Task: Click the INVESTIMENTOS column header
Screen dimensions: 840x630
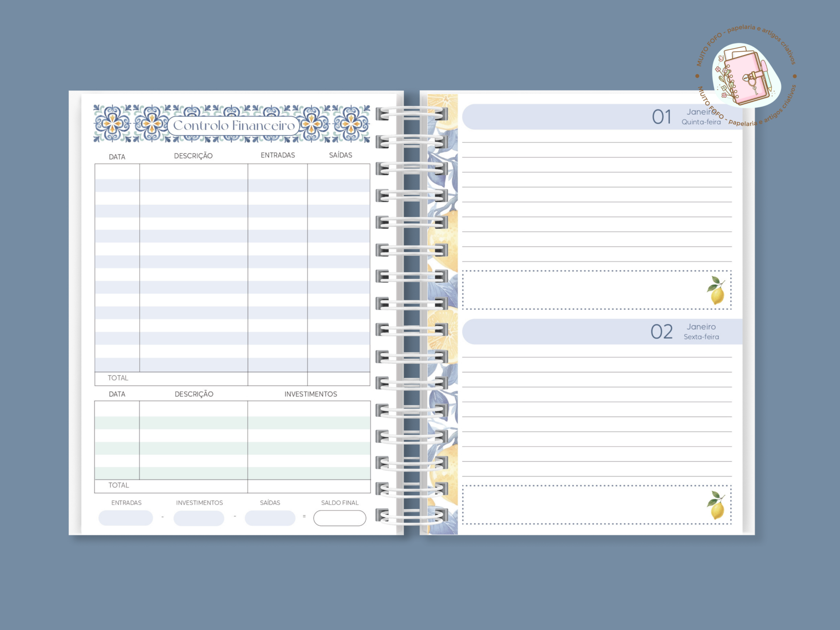Action: [311, 394]
